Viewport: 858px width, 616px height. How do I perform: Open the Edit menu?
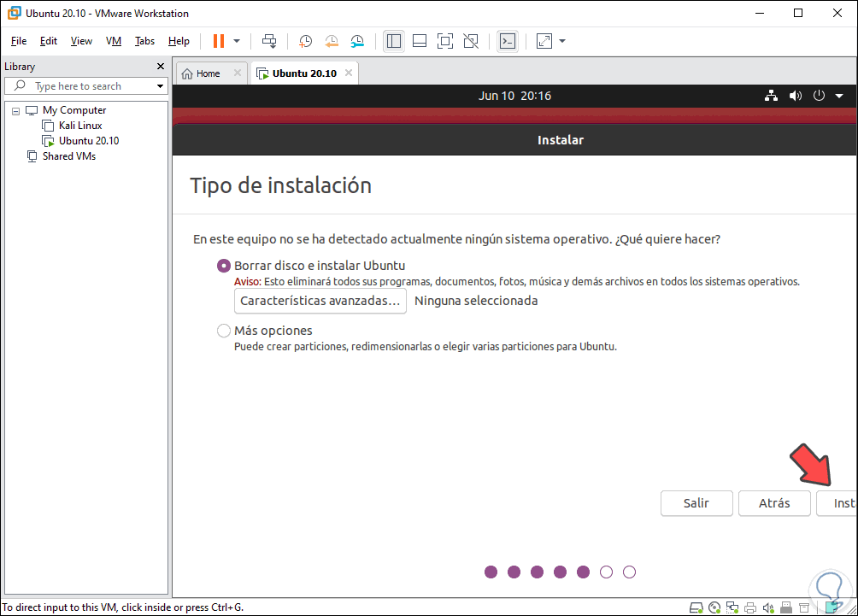tap(48, 41)
